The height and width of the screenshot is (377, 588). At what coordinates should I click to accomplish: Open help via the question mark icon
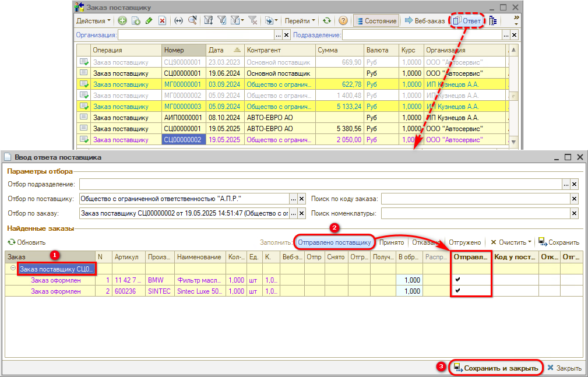click(343, 20)
